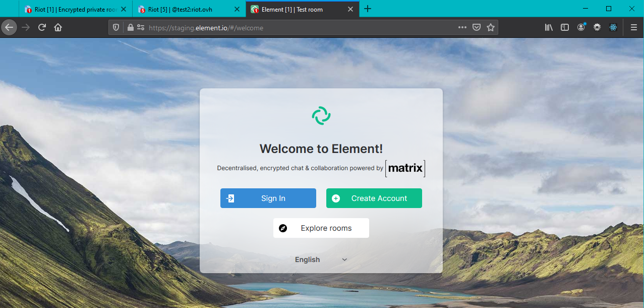Screen dimensions: 644x308
Task: Open Explore rooms
Action: coord(321,228)
